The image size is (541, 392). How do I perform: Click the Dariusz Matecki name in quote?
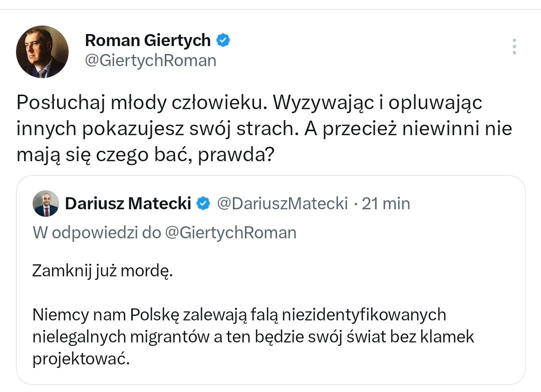[x=128, y=203]
